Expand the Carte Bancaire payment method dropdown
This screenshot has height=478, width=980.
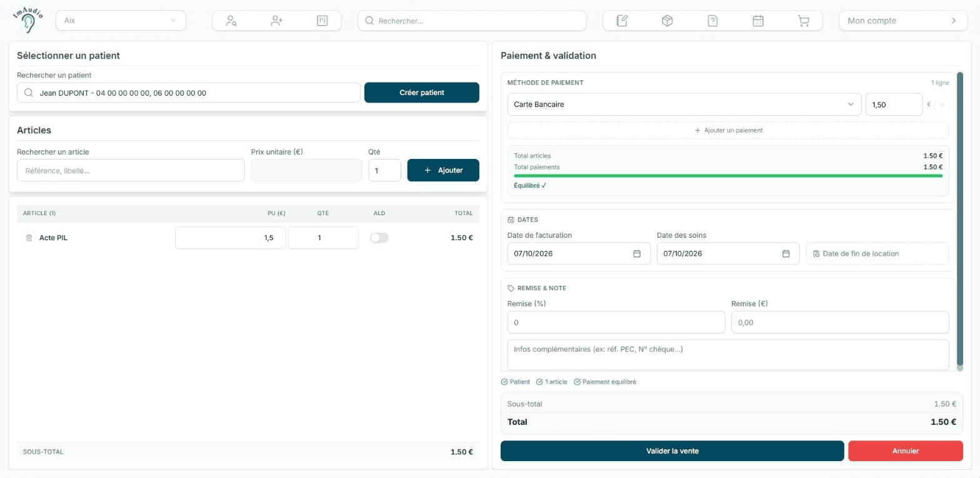coord(684,104)
